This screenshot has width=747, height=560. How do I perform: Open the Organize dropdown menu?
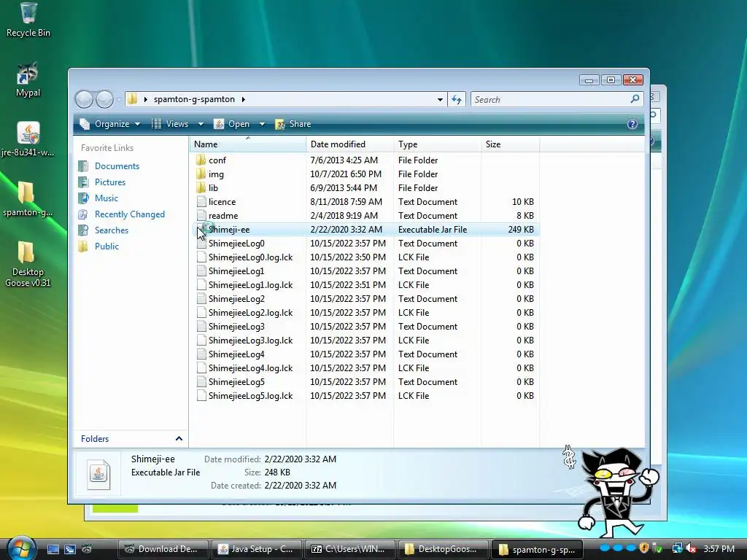pyautogui.click(x=110, y=124)
